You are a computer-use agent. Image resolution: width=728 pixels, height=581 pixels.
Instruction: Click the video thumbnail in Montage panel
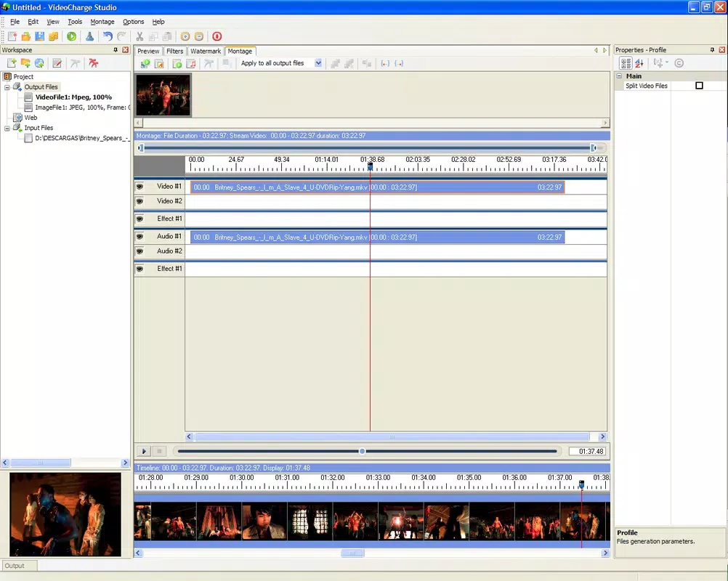click(x=163, y=94)
